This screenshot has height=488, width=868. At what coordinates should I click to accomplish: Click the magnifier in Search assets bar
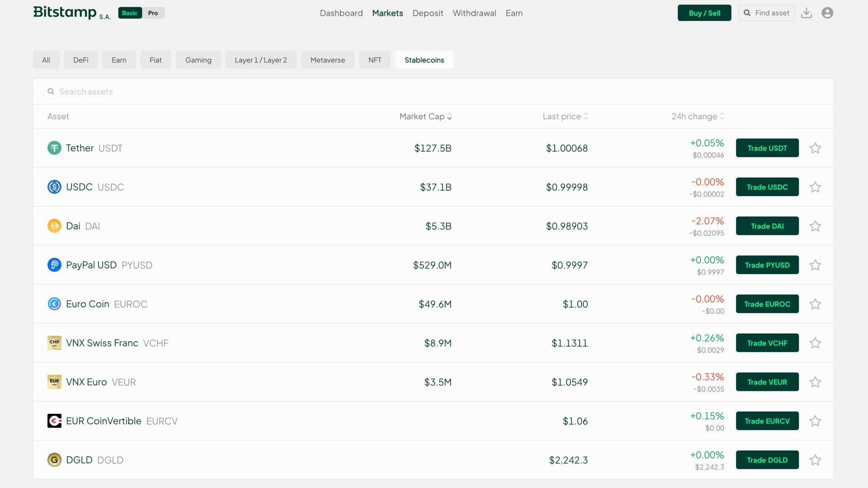pos(51,91)
